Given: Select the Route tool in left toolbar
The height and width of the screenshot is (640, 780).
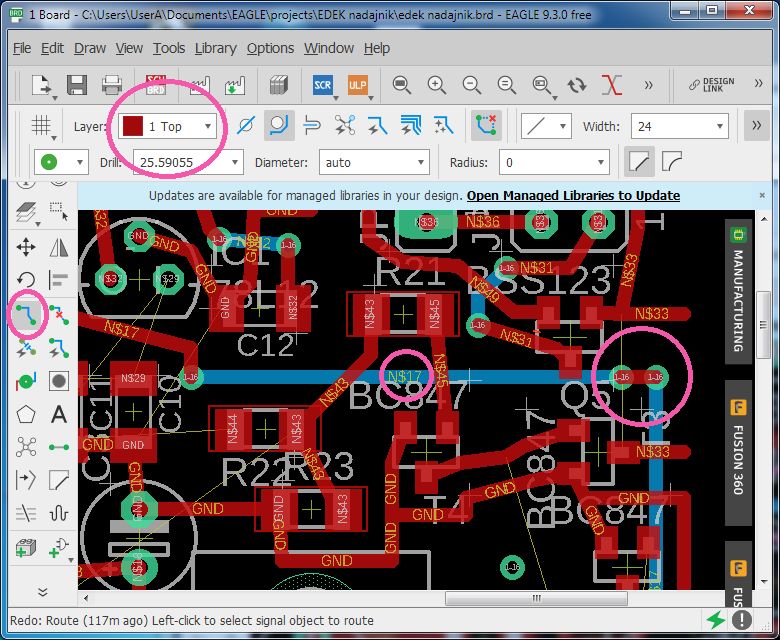Looking at the screenshot, I should pos(26,314).
